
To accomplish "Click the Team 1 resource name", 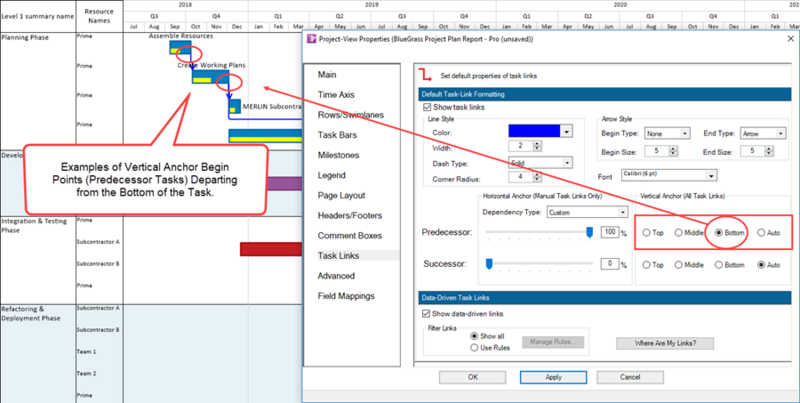I will pos(86,352).
